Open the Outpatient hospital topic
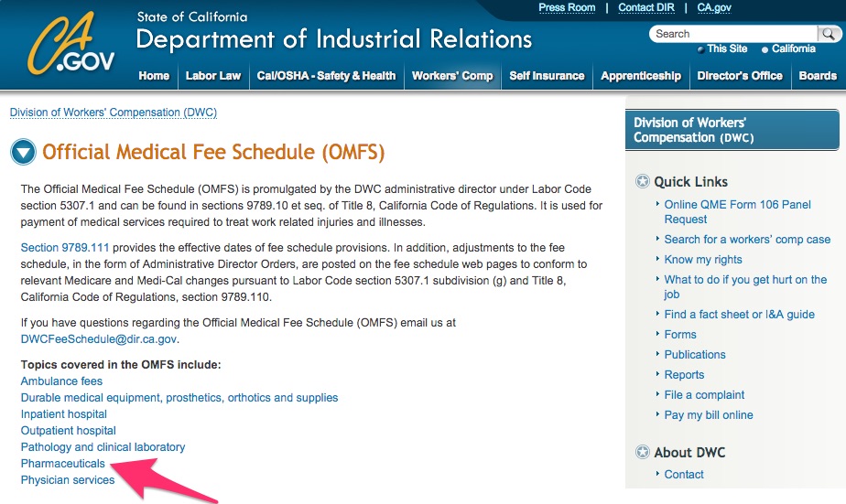The image size is (846, 504). coord(68,431)
